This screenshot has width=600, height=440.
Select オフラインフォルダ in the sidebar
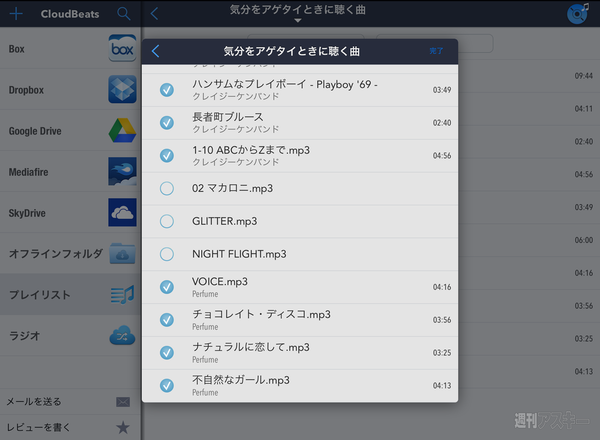(70, 253)
